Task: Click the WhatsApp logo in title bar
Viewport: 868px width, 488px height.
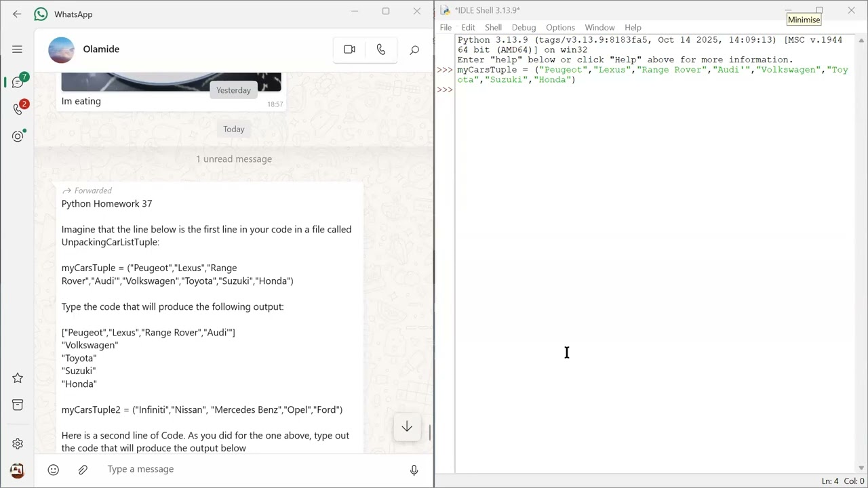Action: point(41,14)
